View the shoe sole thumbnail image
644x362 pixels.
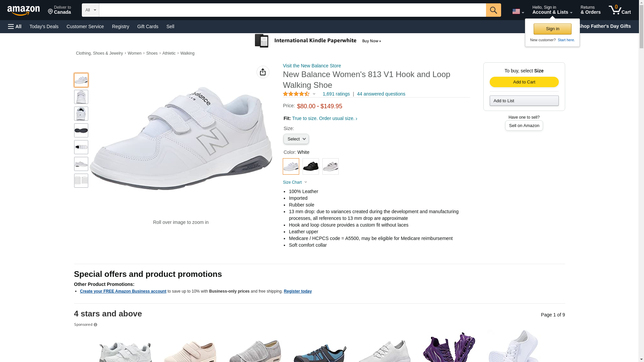click(x=81, y=130)
